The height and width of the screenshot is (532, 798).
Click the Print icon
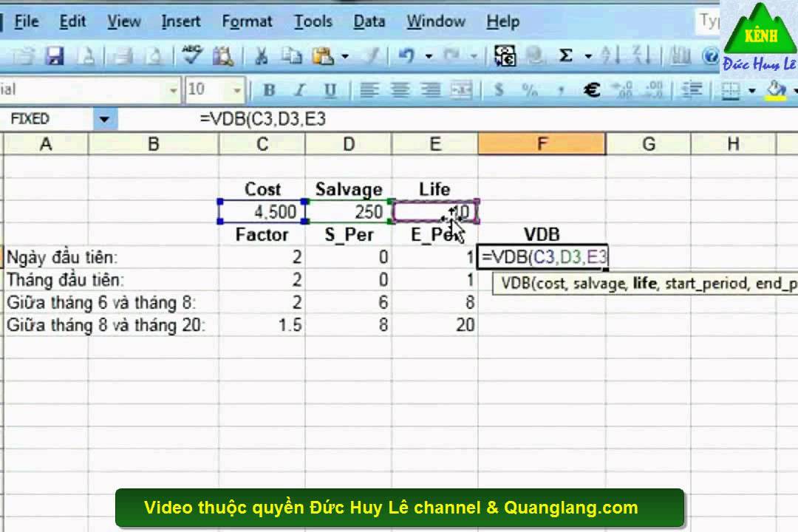tap(122, 55)
